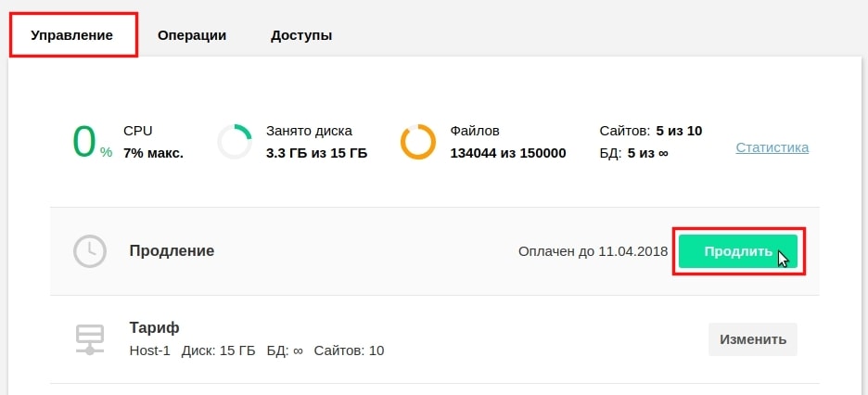Click the Тариф heading

[x=155, y=327]
